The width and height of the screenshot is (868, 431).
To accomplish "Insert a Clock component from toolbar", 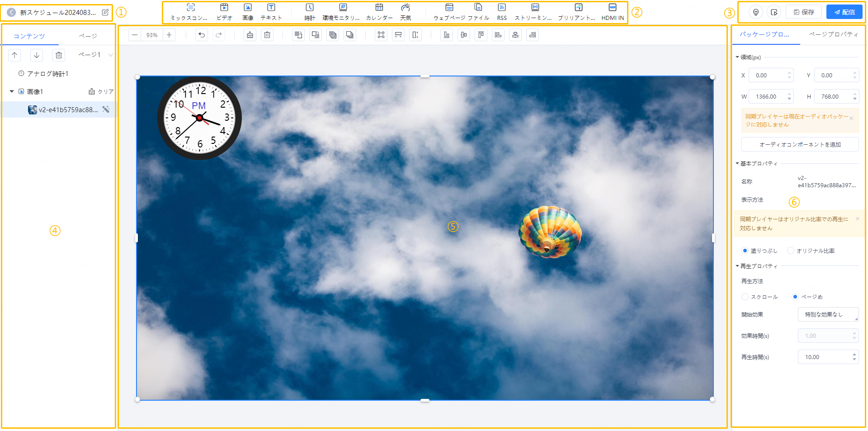I will tap(310, 12).
